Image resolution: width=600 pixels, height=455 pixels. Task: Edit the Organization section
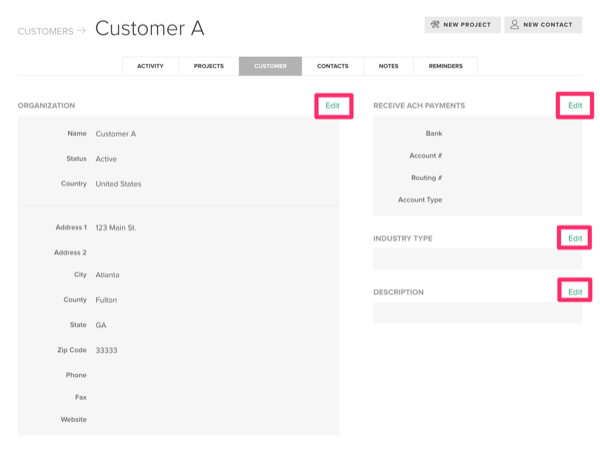click(333, 106)
